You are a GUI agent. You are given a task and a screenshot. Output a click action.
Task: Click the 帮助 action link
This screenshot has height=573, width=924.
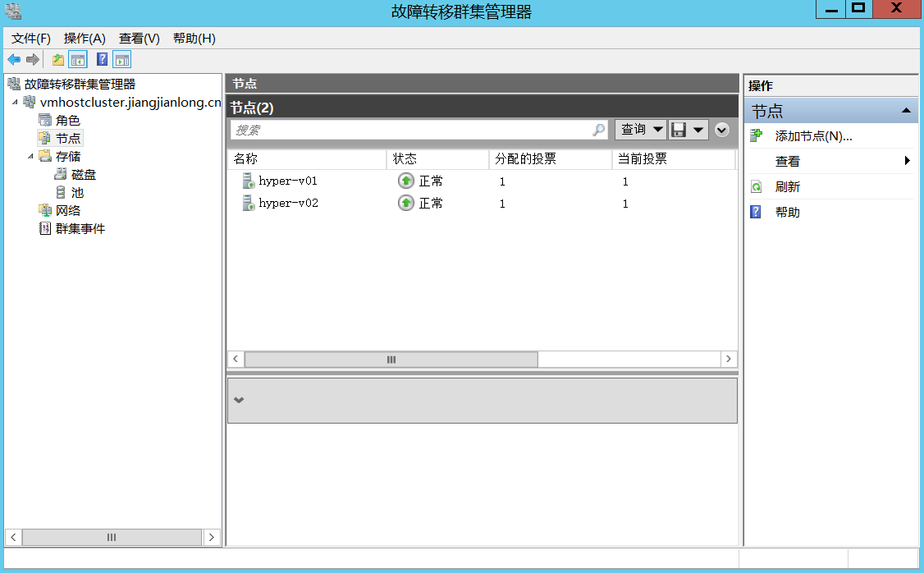[x=787, y=213]
